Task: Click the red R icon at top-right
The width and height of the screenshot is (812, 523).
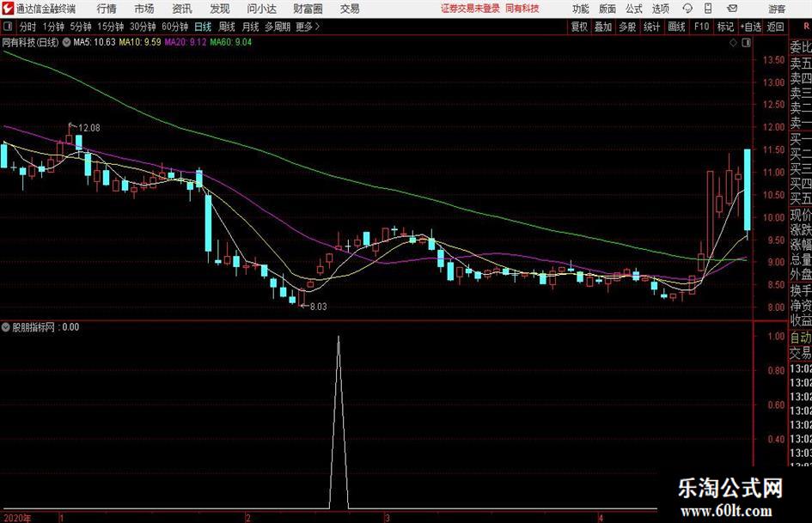Action: 806,27
